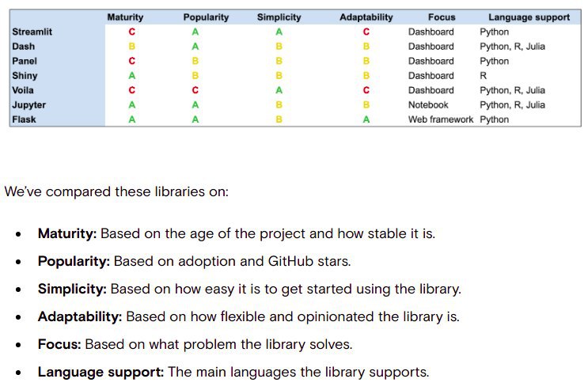The height and width of the screenshot is (390, 588).
Task: Click the bold Maturity bullet text
Action: coord(67,233)
